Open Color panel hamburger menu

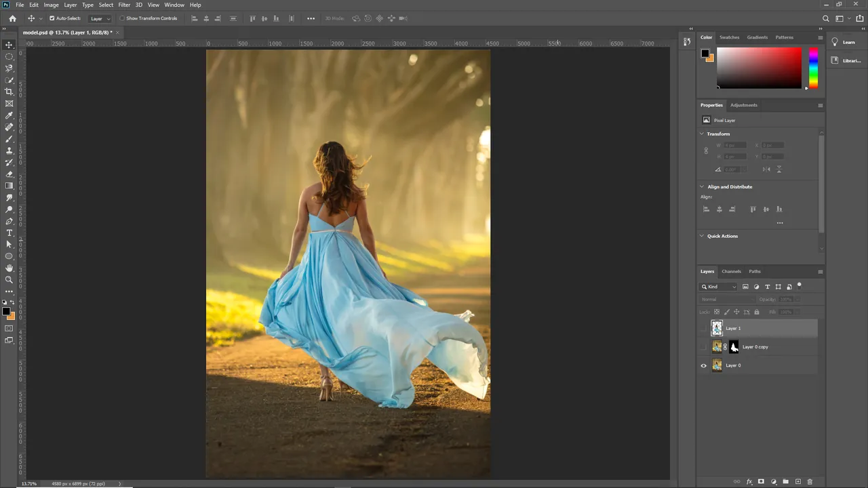[x=820, y=37]
